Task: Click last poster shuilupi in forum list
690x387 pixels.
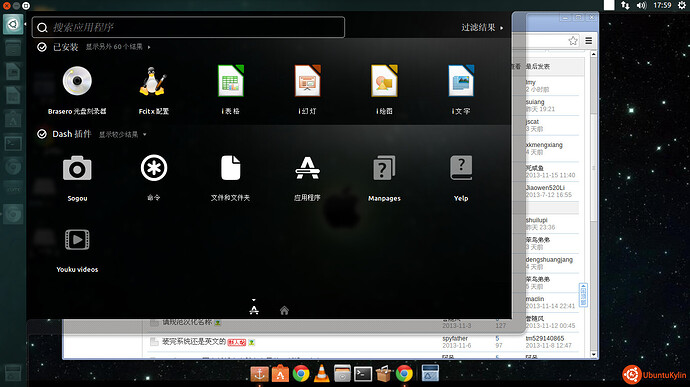Action: 536,220
